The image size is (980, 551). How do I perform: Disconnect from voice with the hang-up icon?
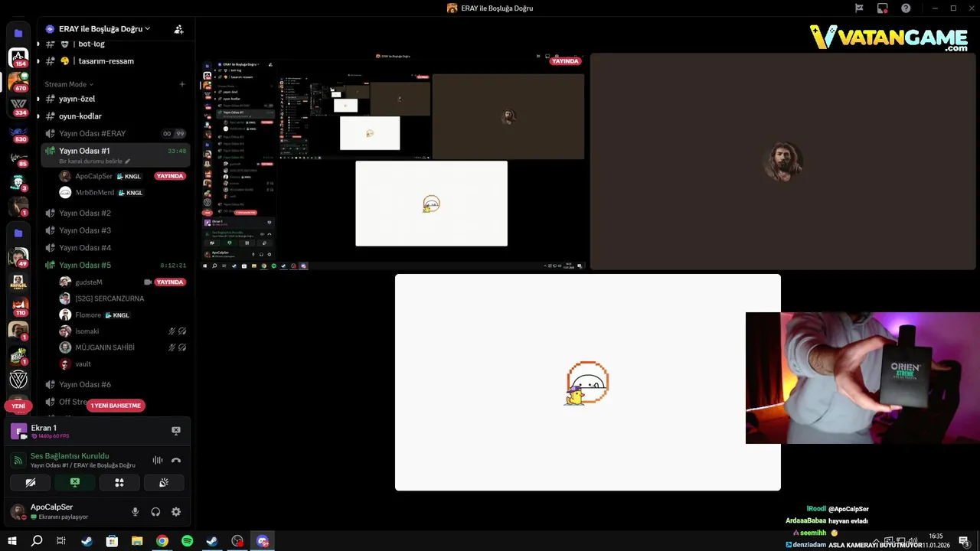pos(176,460)
